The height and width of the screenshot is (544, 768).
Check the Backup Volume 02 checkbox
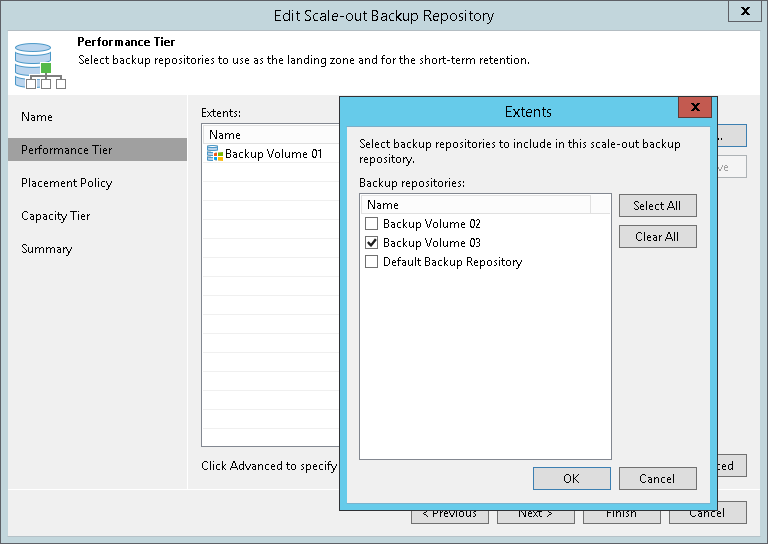pyautogui.click(x=372, y=224)
